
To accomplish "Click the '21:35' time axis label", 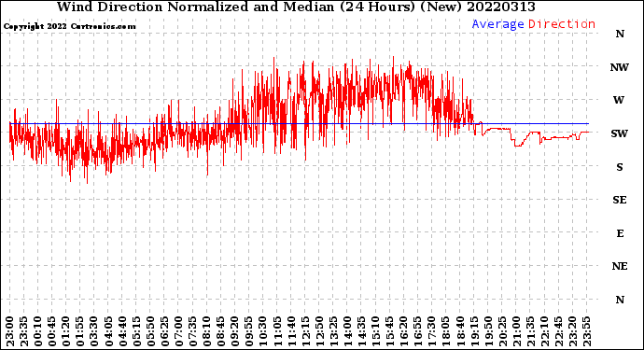I will [529, 331].
